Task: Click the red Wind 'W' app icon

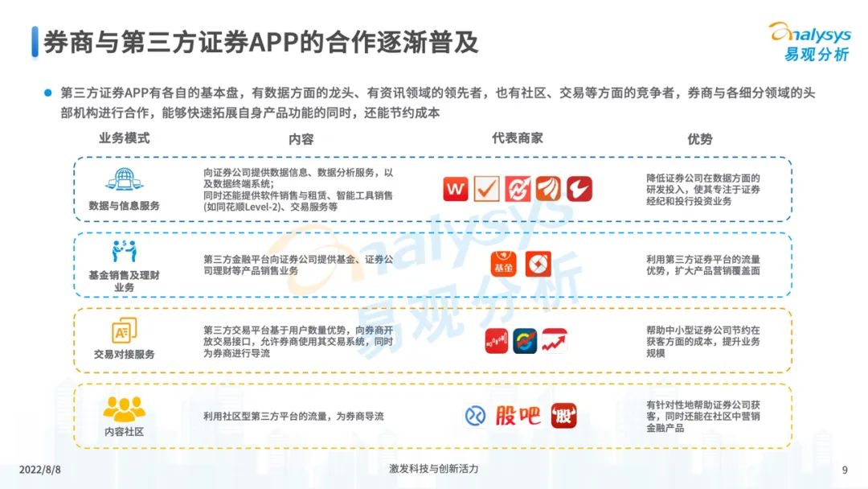Action: pos(456,189)
